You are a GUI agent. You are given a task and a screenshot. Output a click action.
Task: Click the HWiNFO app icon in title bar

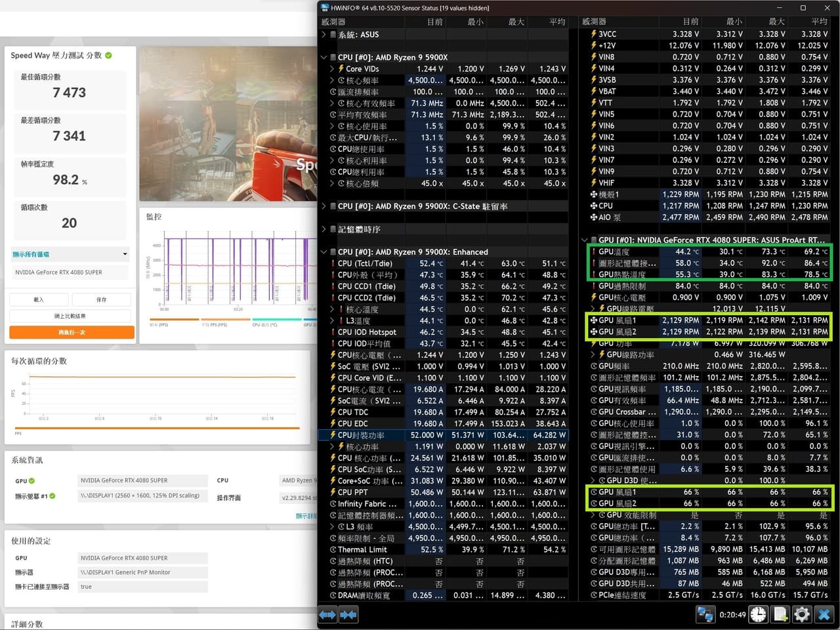325,8
